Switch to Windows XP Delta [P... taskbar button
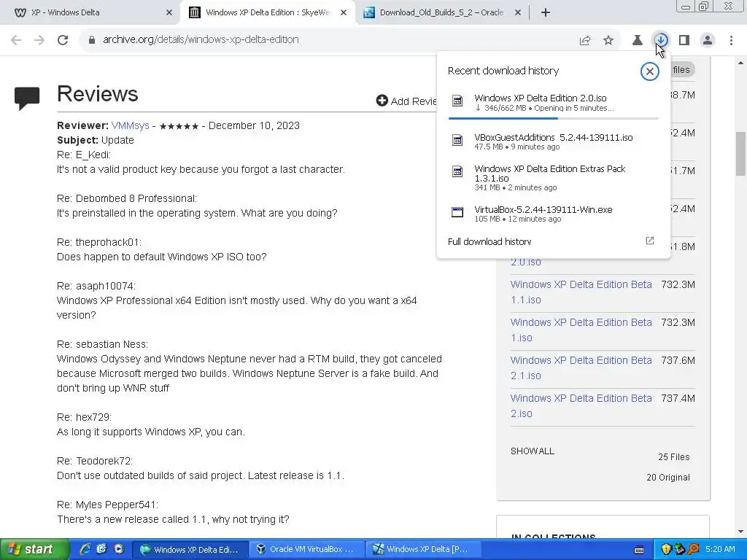The width and height of the screenshot is (747, 560). tap(424, 550)
